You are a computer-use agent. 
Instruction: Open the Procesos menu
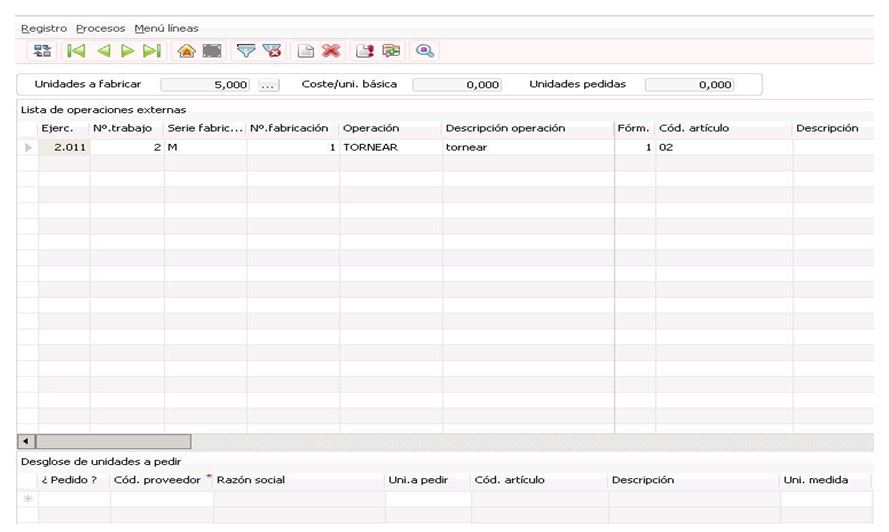pos(100,28)
